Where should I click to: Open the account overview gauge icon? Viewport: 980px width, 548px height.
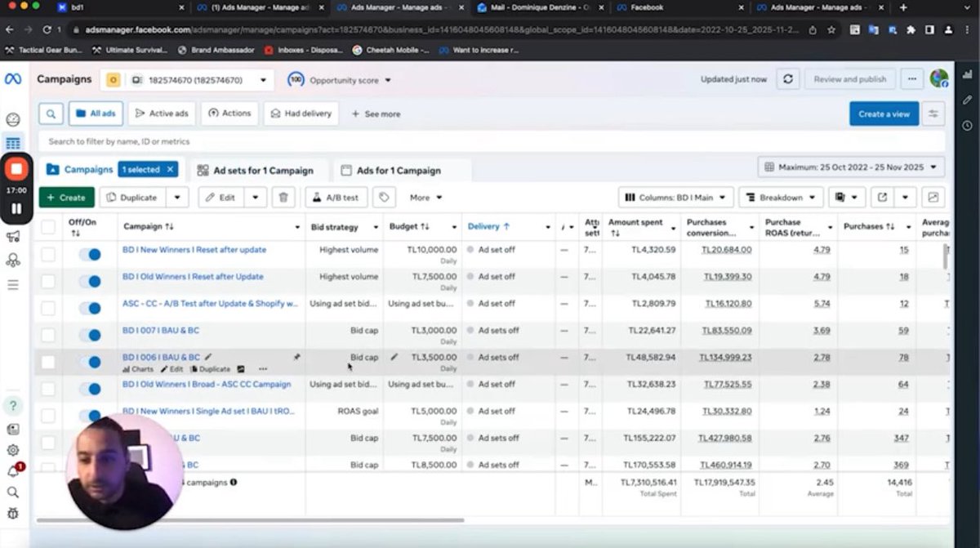(x=13, y=119)
